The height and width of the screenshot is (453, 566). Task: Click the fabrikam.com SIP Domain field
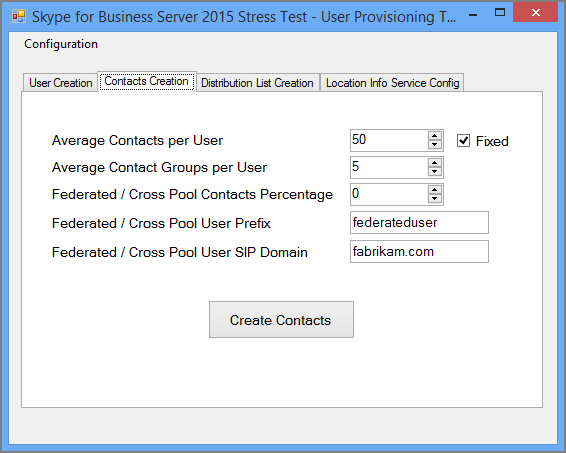coord(419,252)
